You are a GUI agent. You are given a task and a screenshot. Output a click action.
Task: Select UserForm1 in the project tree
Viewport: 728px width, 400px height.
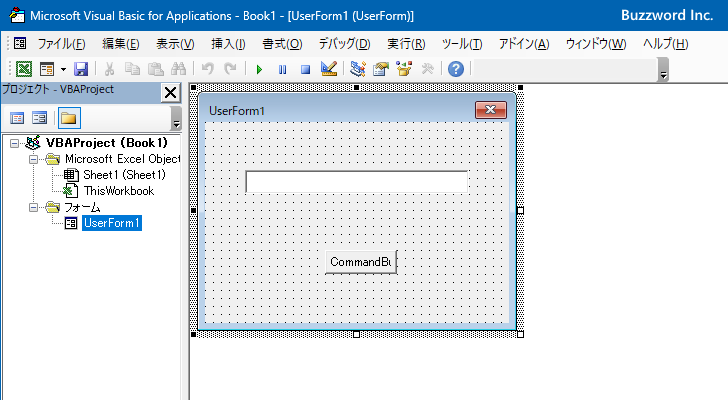pyautogui.click(x=111, y=223)
